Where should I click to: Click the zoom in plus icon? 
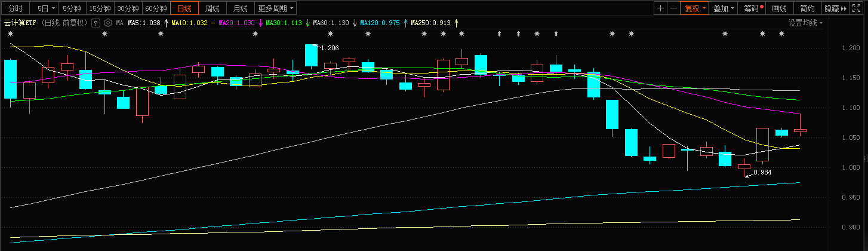[660, 8]
